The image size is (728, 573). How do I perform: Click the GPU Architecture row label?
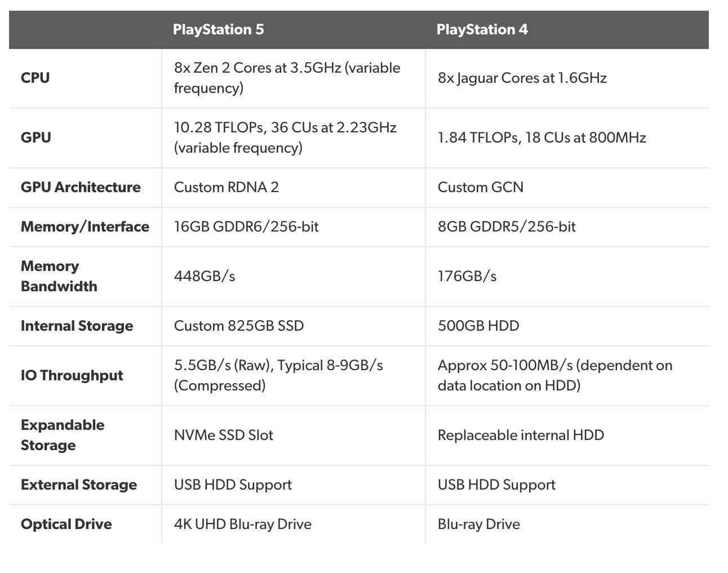point(81,187)
